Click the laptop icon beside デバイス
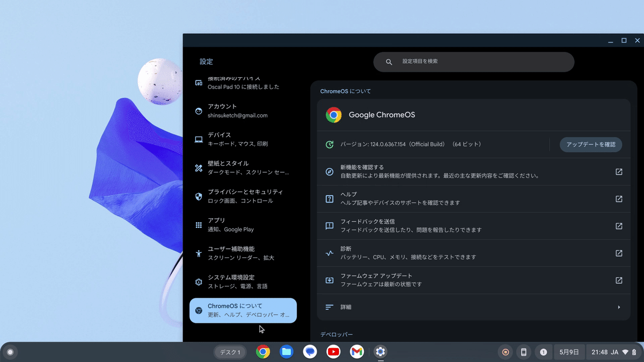The height and width of the screenshot is (362, 644). click(x=199, y=139)
